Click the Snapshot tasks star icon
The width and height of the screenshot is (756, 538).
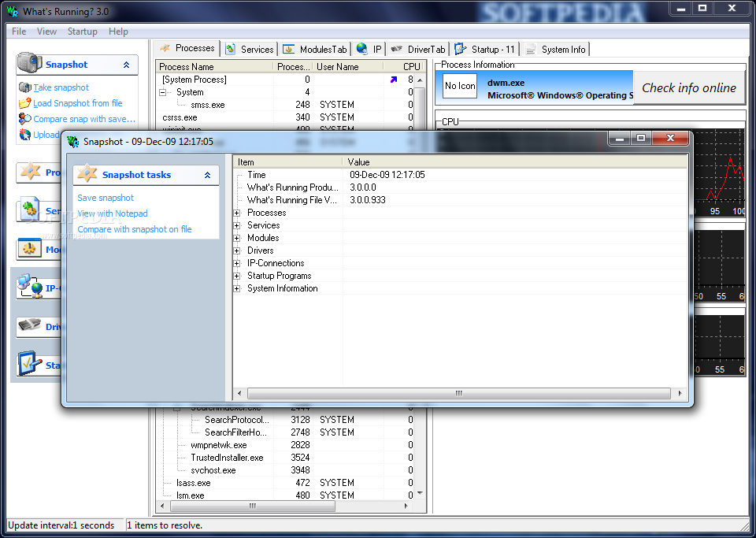[x=87, y=173]
